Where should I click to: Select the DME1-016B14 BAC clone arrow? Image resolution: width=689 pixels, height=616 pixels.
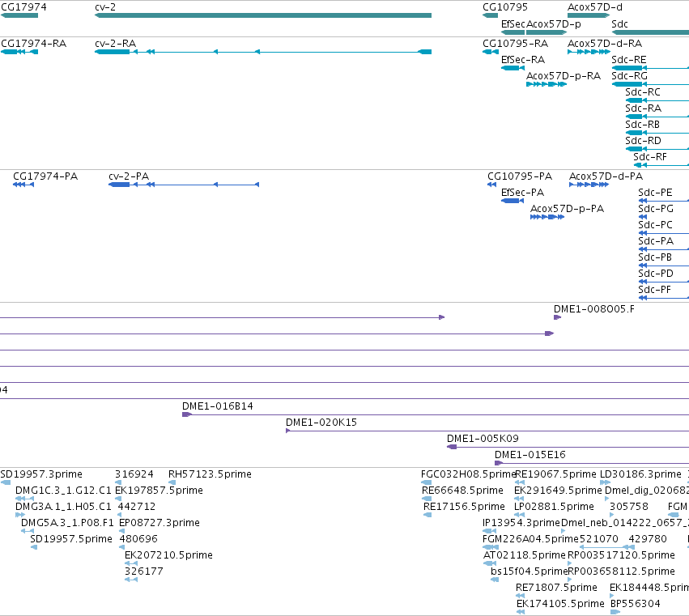[x=187, y=414]
